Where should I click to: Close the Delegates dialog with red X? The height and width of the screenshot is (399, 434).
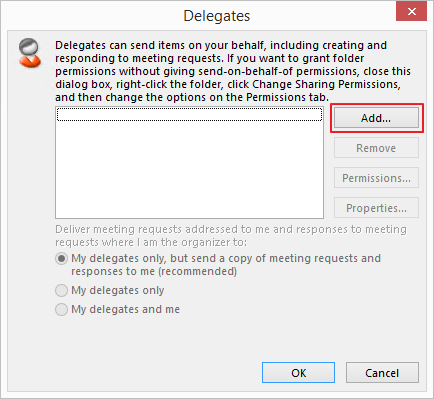pos(411,12)
